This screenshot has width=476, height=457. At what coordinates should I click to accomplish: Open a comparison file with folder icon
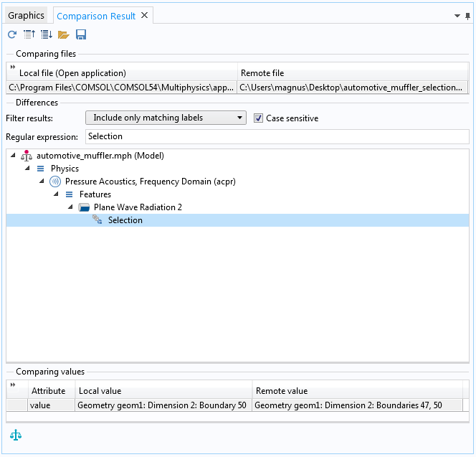64,35
